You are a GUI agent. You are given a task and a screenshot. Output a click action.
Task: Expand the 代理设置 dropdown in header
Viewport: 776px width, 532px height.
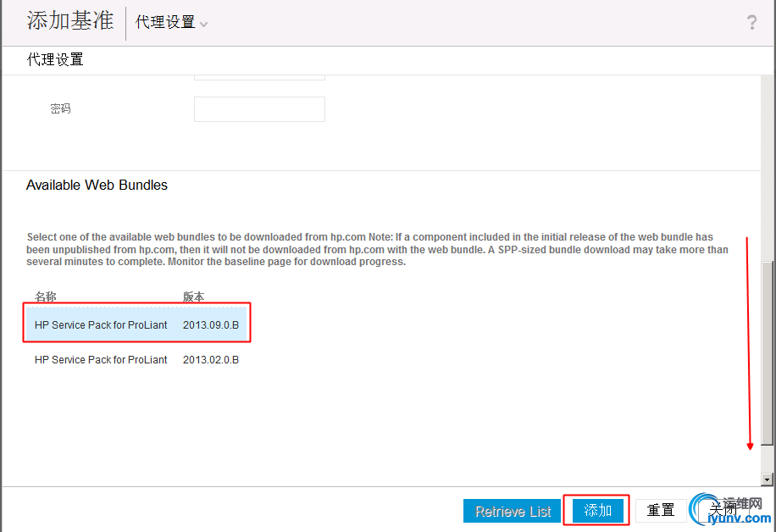(x=171, y=22)
